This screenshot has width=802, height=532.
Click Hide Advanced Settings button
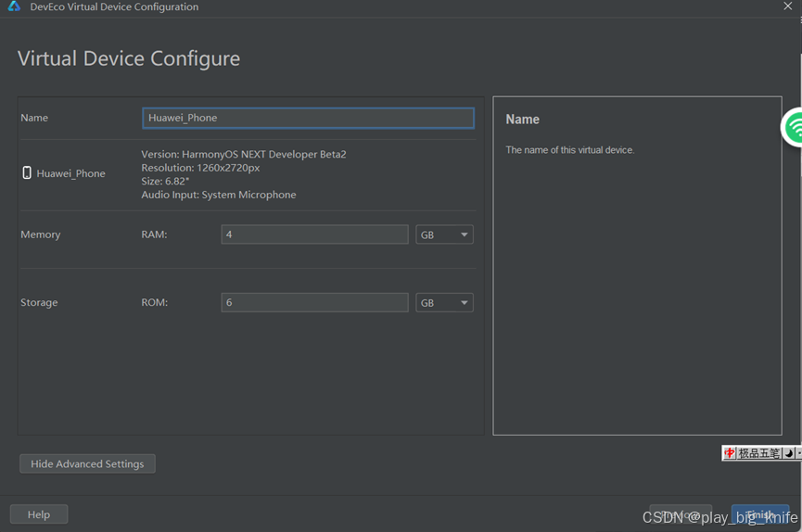pos(87,463)
